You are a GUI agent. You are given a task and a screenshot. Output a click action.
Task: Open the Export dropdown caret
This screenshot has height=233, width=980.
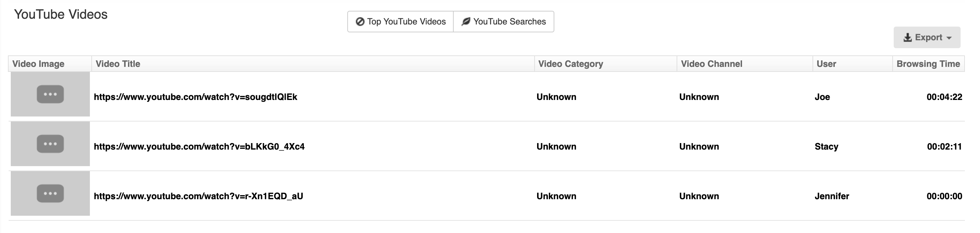pyautogui.click(x=948, y=38)
